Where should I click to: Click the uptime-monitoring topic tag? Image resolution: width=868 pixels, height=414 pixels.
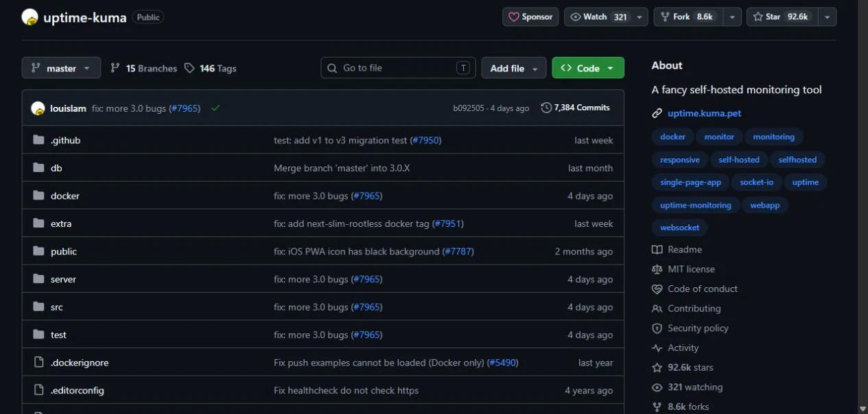tap(696, 205)
